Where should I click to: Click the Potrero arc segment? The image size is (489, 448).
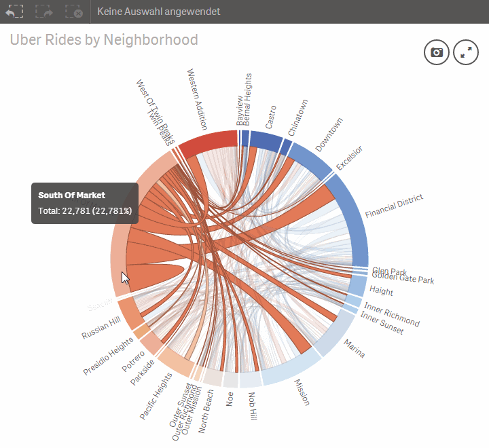(x=151, y=343)
